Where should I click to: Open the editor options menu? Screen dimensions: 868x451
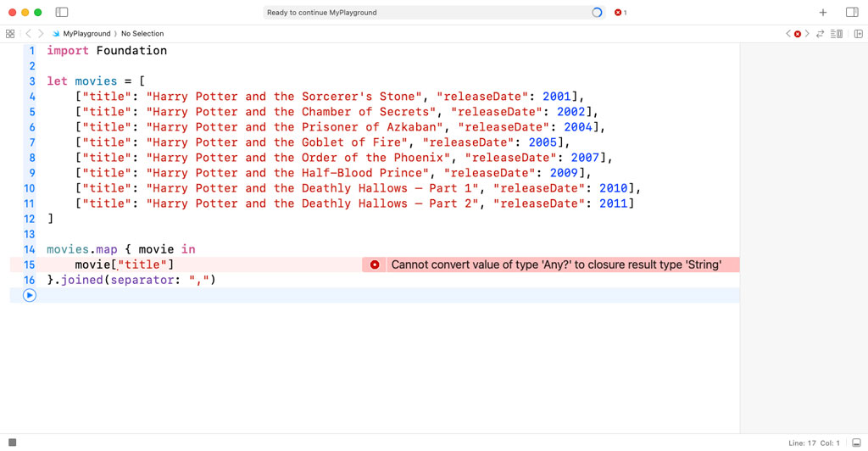pos(837,34)
